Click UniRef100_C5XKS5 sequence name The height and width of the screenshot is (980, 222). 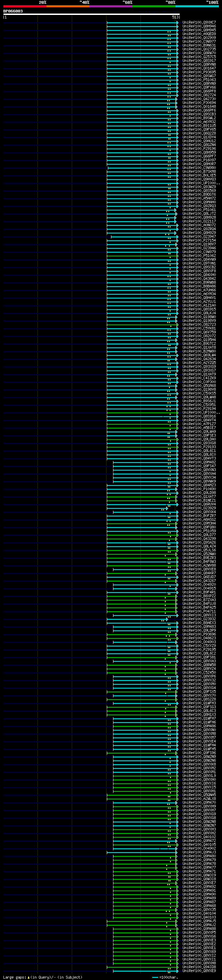199,394
